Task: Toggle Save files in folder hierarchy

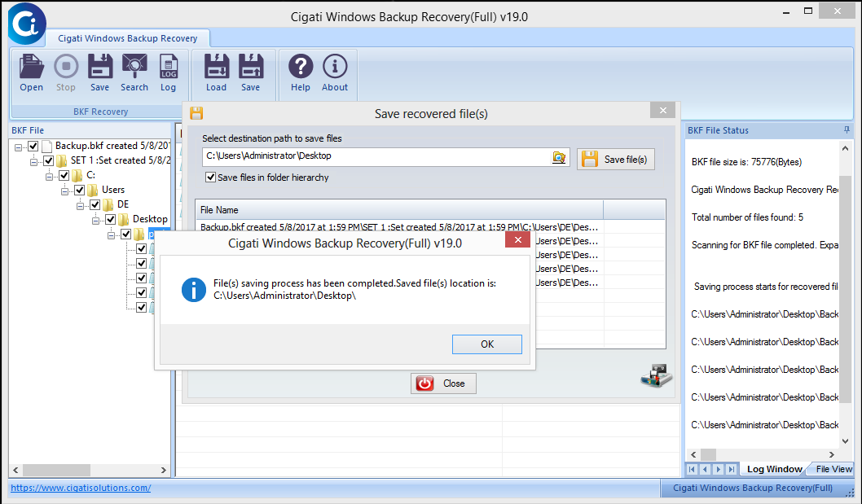Action: click(x=210, y=177)
